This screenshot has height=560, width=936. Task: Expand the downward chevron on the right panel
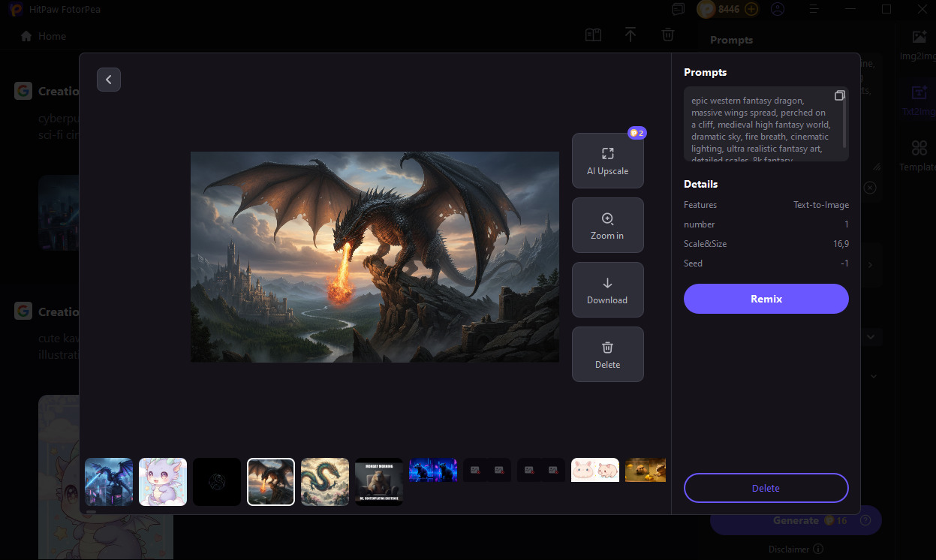tap(871, 336)
